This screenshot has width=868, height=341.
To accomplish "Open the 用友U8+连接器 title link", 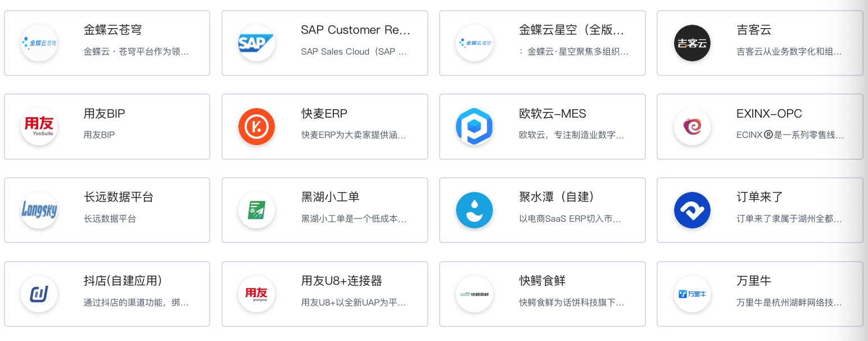I will (342, 281).
